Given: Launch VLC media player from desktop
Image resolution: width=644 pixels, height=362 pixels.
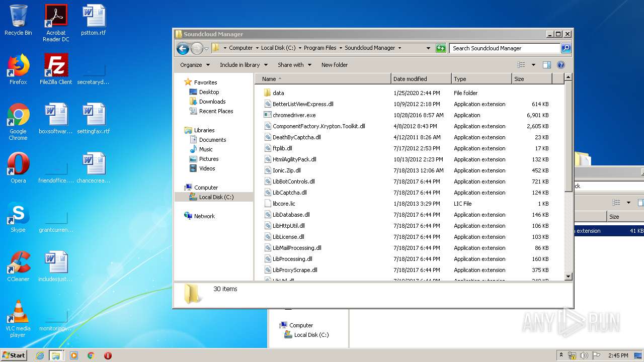Looking at the screenshot, I should (x=18, y=319).
